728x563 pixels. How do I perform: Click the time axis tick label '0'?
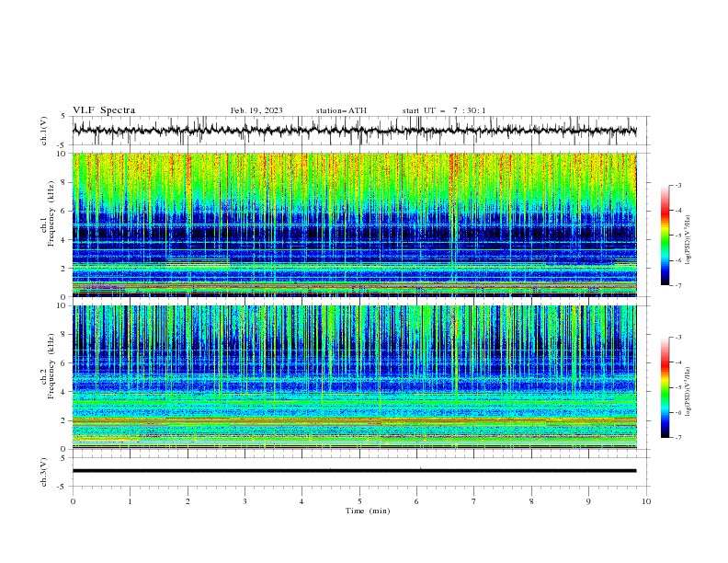pos(73,501)
